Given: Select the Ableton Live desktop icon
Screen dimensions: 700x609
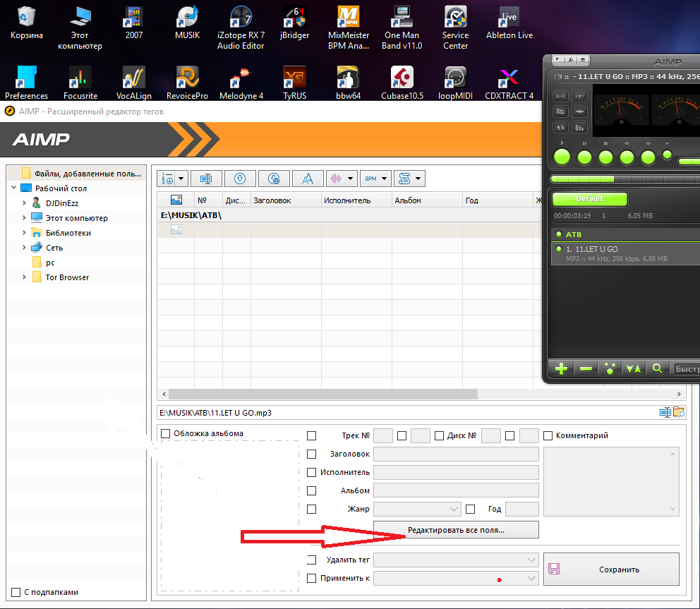Looking at the screenshot, I should (509, 23).
